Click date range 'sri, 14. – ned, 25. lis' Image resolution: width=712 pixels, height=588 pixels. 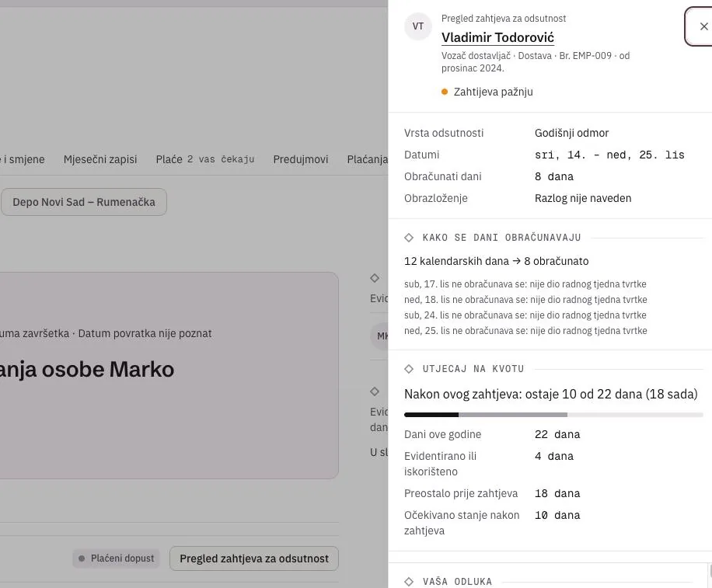tap(609, 155)
